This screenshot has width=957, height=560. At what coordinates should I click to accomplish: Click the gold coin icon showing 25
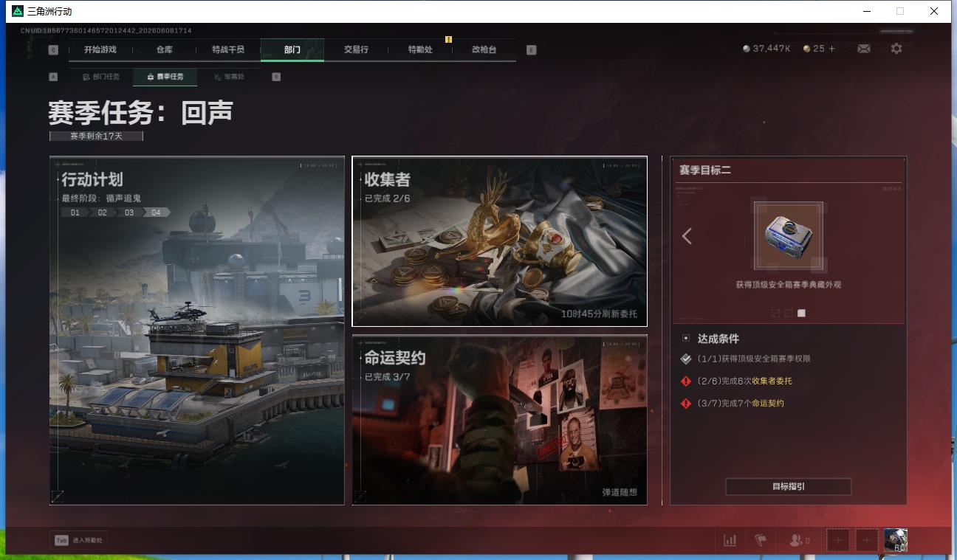pos(807,49)
